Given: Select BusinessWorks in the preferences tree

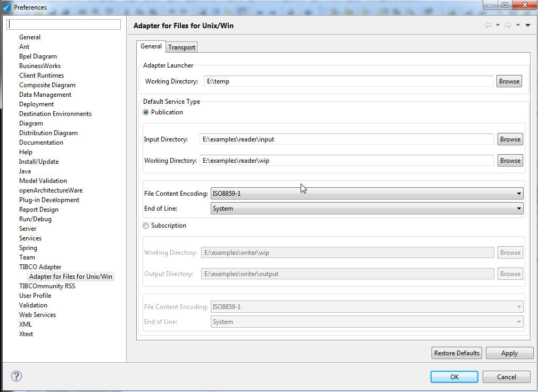Looking at the screenshot, I should [x=40, y=66].
